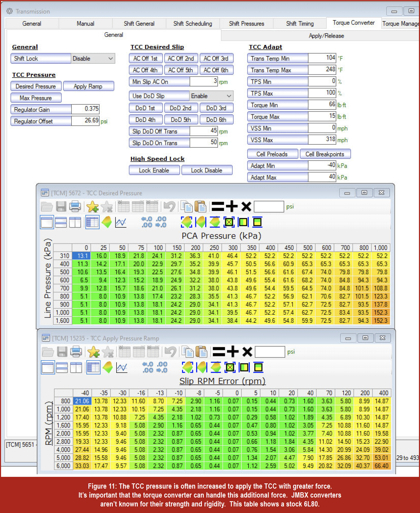Open the Lock Enable table
This screenshot has width=420, height=513.
tap(154, 170)
